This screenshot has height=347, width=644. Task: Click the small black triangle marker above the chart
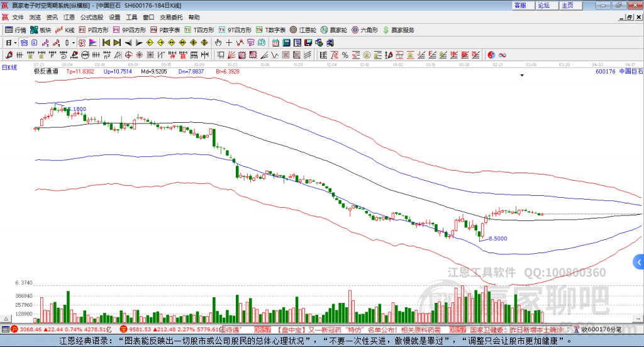click(522, 76)
